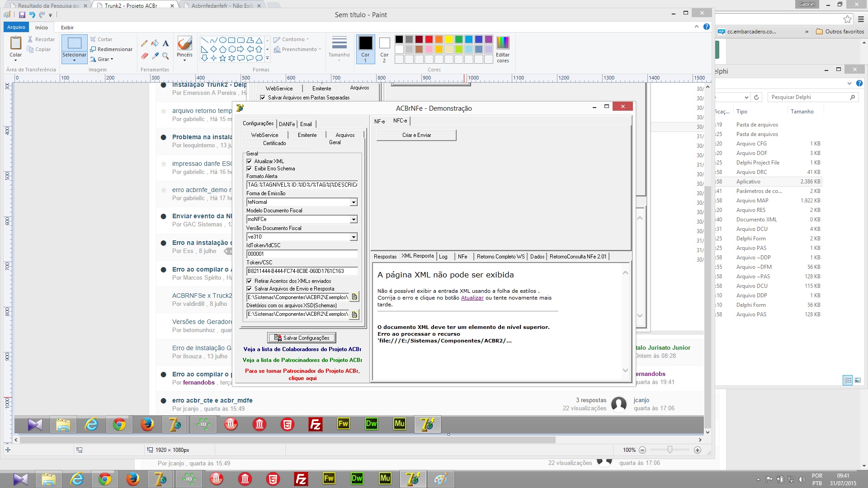Choose the Oval shape in Formas
This screenshot has height=488, width=868.
coord(222,40)
